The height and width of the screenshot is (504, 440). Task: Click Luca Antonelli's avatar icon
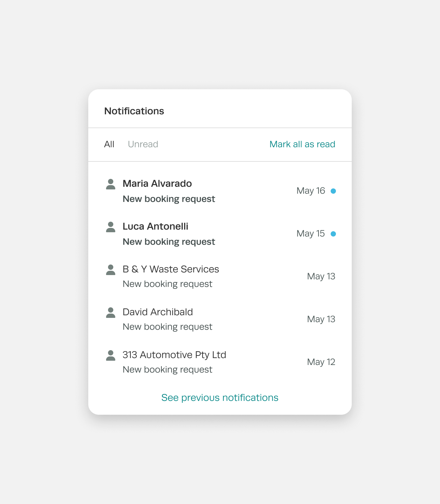[111, 227]
